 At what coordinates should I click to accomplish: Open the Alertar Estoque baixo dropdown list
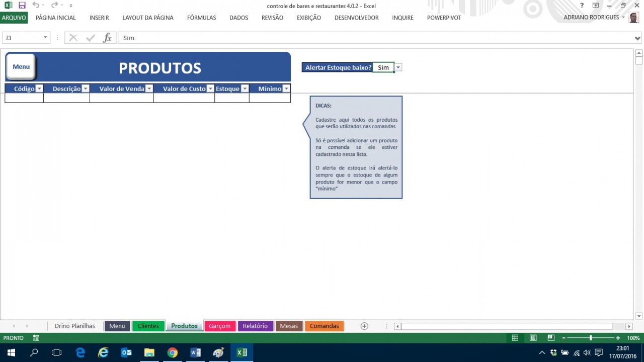[x=398, y=67]
